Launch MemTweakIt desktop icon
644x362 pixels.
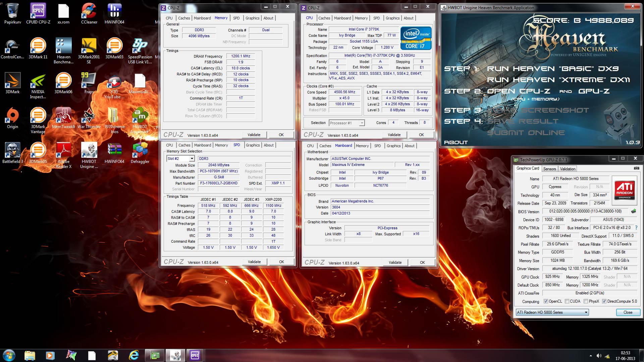(63, 118)
